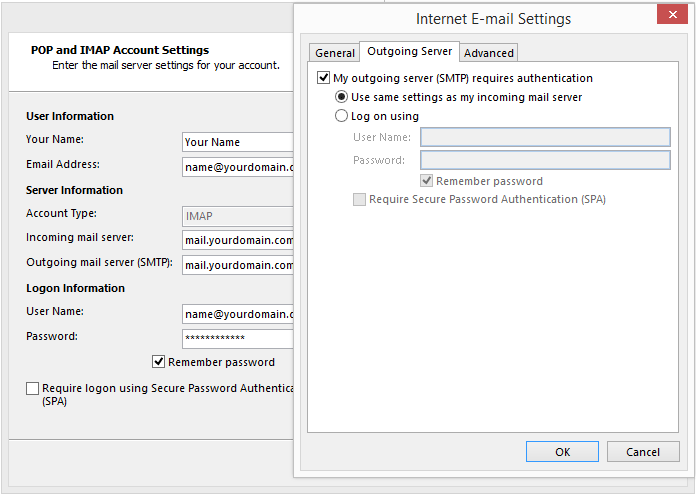Image resolution: width=696 pixels, height=496 pixels.
Task: Switch to the General tab
Action: tap(334, 53)
